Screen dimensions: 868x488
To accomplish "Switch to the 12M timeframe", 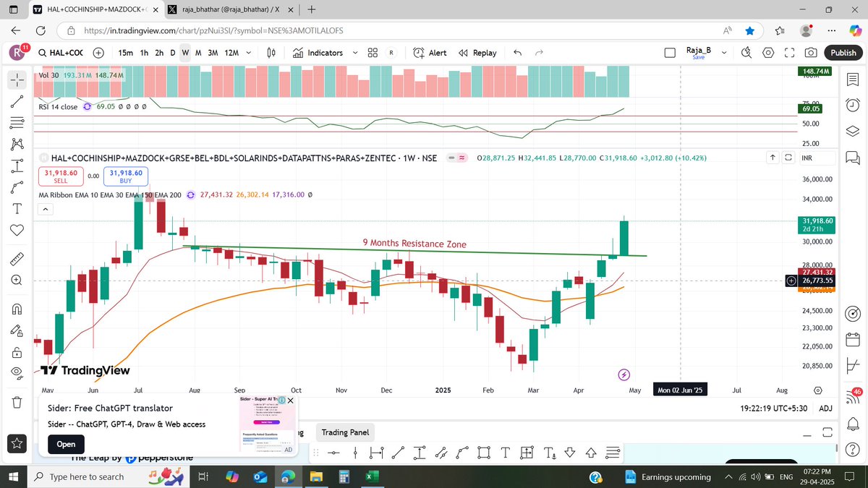I will (232, 53).
